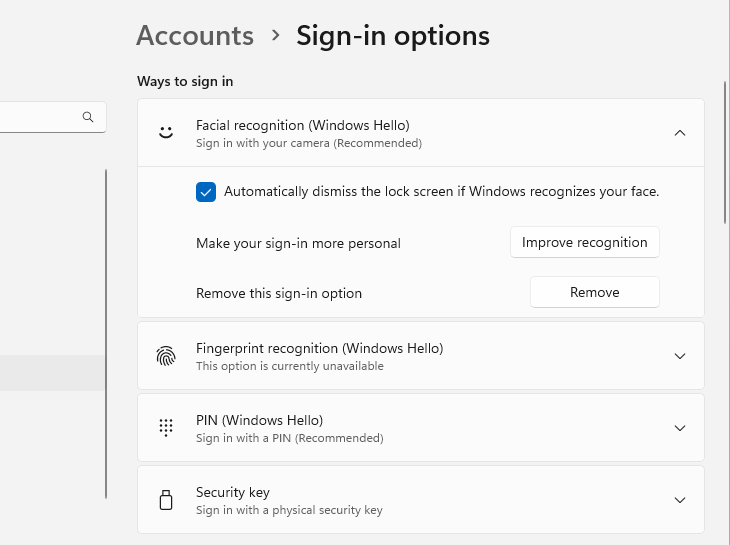Expand the Security key chevron
The image size is (730, 545).
pyautogui.click(x=680, y=500)
